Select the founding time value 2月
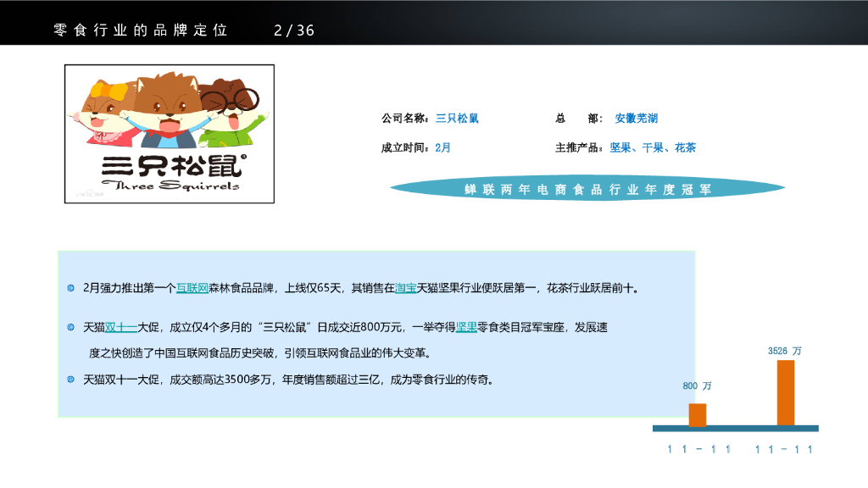The width and height of the screenshot is (868, 488). (x=442, y=147)
